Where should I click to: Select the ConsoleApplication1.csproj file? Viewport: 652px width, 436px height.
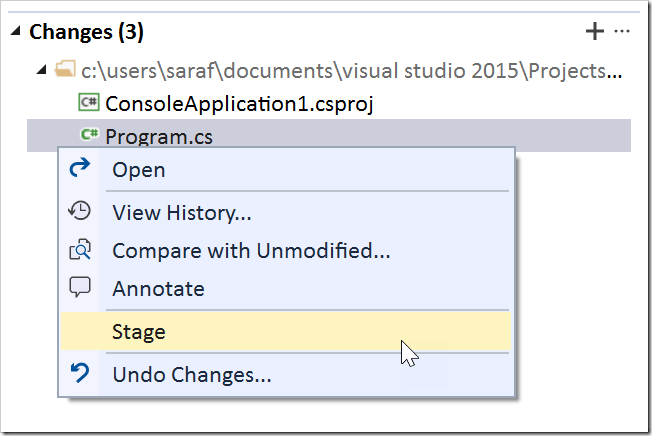point(239,103)
